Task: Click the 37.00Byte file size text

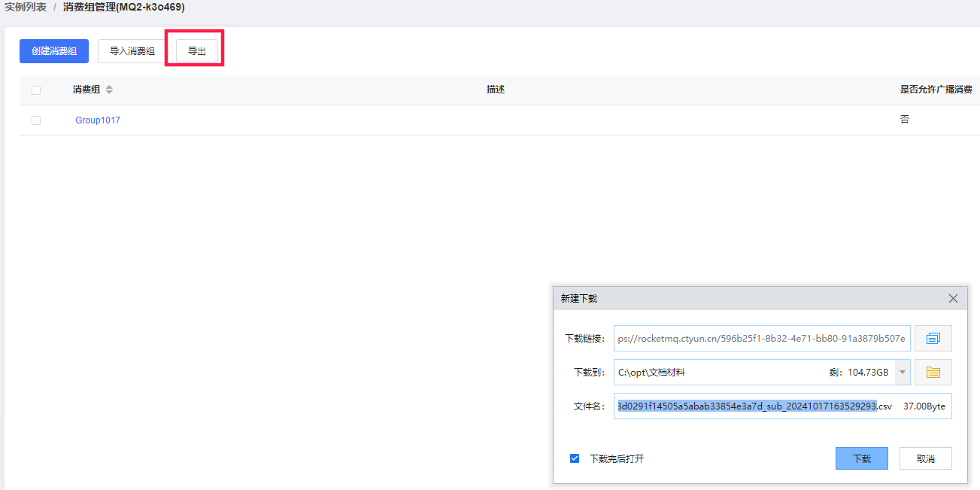Action: tap(924, 406)
